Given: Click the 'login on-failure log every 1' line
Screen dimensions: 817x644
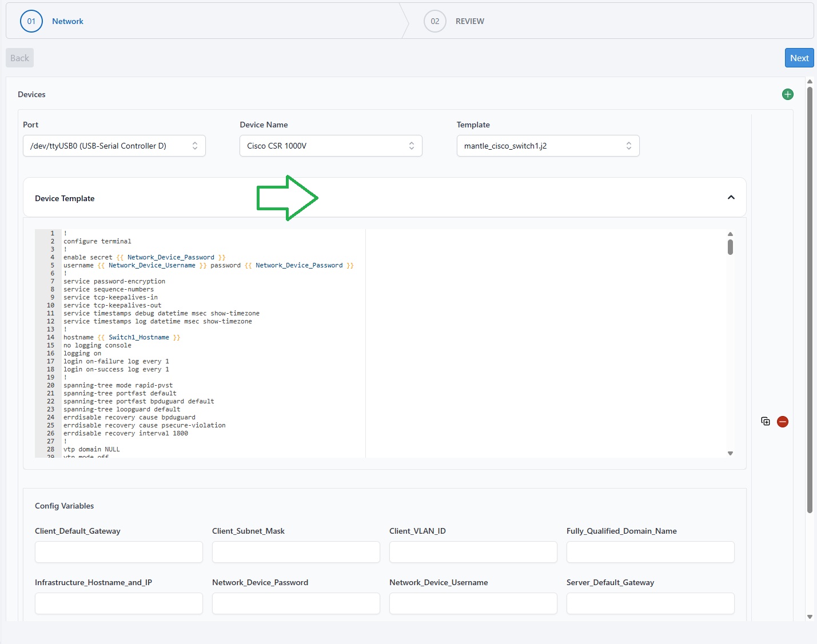Looking at the screenshot, I should click(116, 361).
